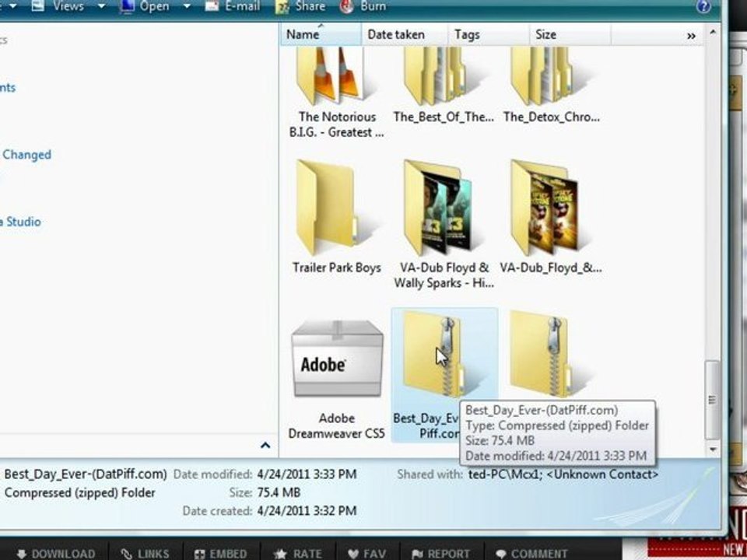Select the The_Best_Of_The... folder
The image size is (747, 560).
coord(444,86)
